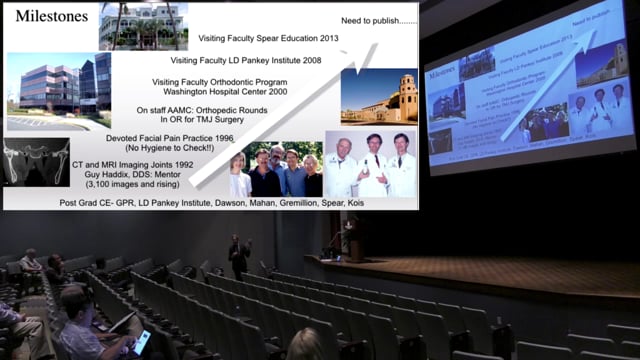Click the tower building photo on slide

click(x=379, y=97)
